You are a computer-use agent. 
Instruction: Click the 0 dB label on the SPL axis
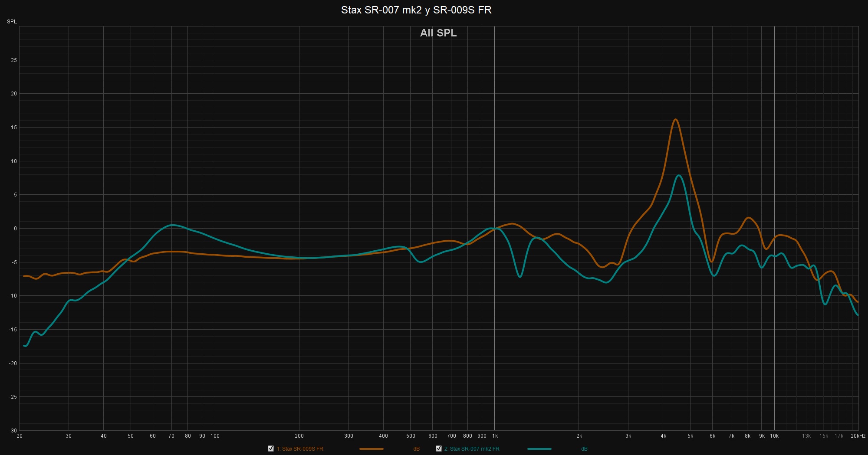[15, 229]
